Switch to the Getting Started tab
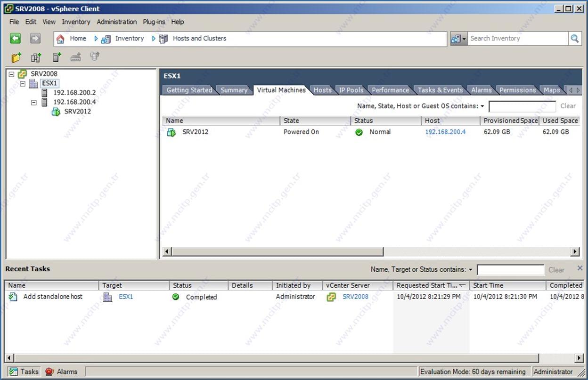The width and height of the screenshot is (588, 380). pos(189,90)
